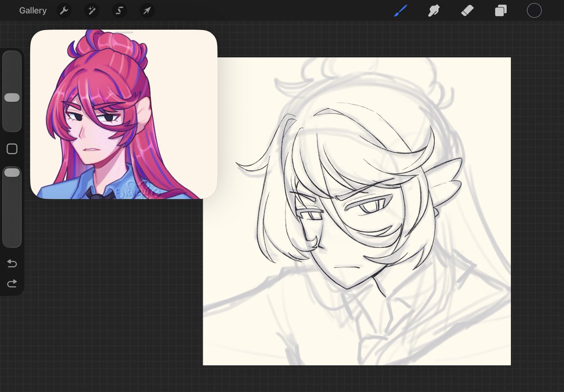This screenshot has height=392, width=564.
Task: Adjust the brush opacity slider handle
Action: pyautogui.click(x=12, y=173)
